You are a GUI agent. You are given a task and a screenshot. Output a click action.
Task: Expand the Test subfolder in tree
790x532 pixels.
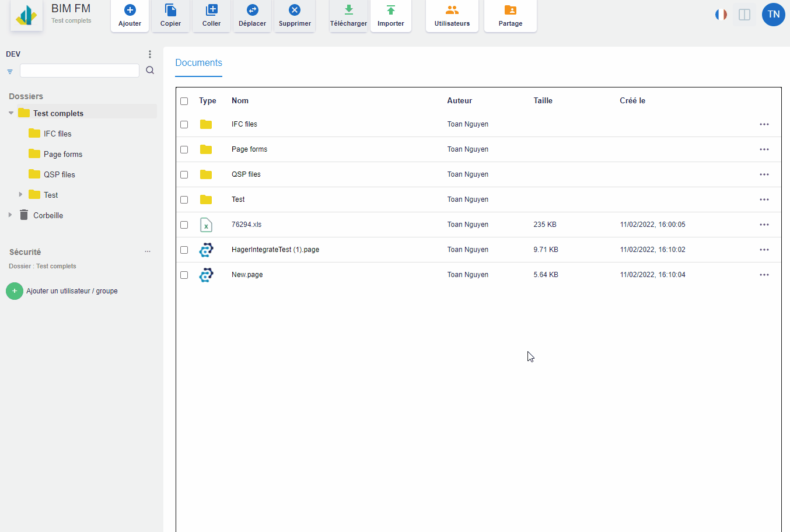point(21,195)
